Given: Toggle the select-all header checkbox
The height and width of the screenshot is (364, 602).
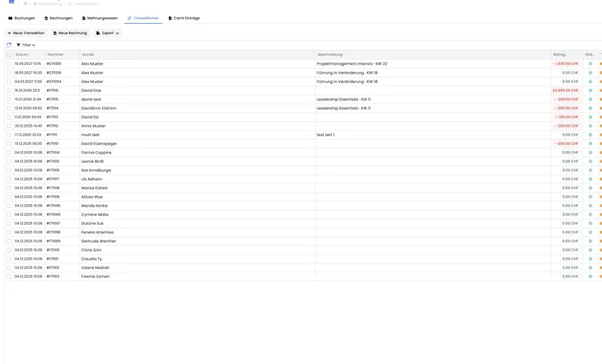Looking at the screenshot, I should (x=9, y=55).
